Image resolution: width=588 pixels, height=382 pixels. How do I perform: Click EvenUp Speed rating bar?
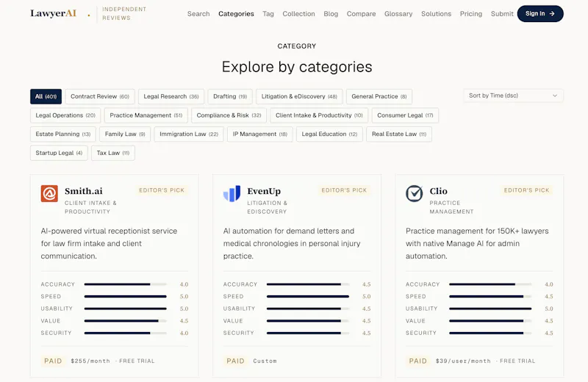click(x=307, y=296)
